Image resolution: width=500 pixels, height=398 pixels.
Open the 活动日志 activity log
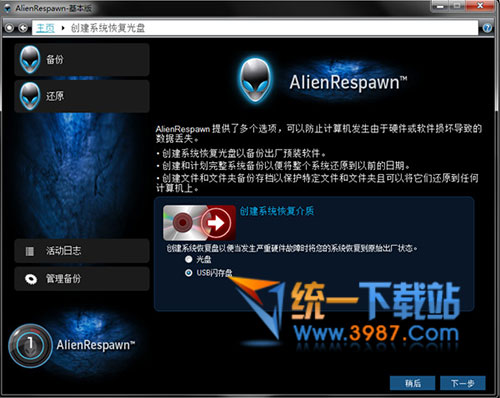point(82,251)
